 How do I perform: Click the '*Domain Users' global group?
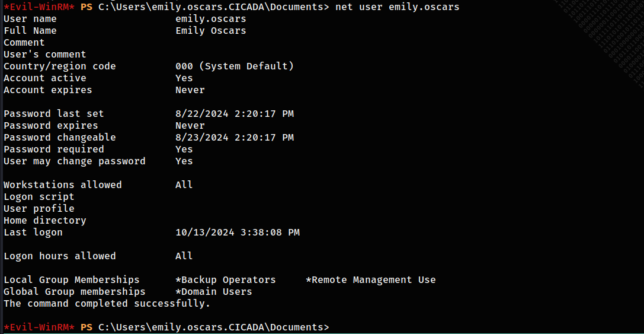tap(213, 292)
